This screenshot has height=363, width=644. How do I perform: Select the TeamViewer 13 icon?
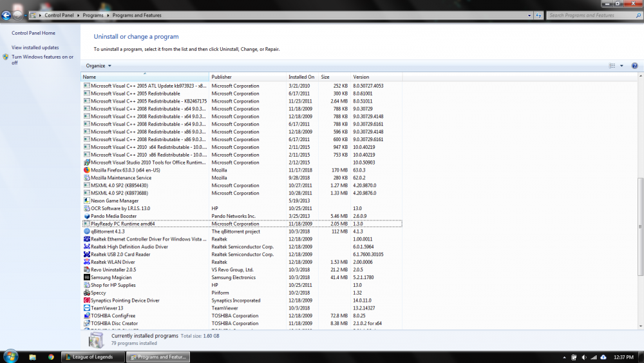pyautogui.click(x=87, y=308)
